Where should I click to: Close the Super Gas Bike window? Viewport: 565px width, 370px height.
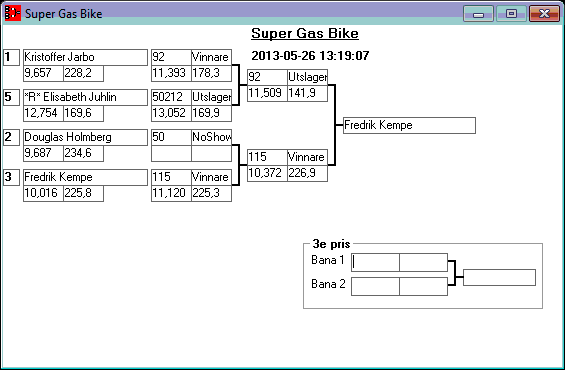click(544, 14)
